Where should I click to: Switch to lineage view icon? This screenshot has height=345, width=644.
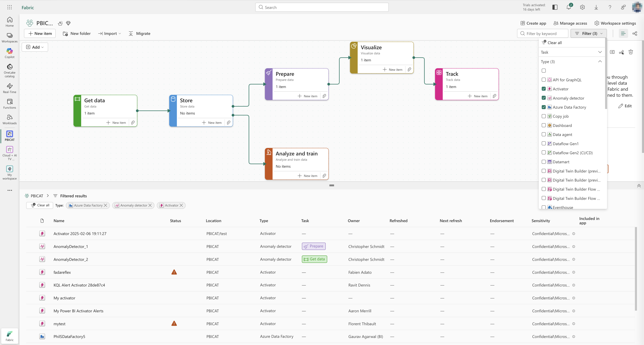(635, 34)
